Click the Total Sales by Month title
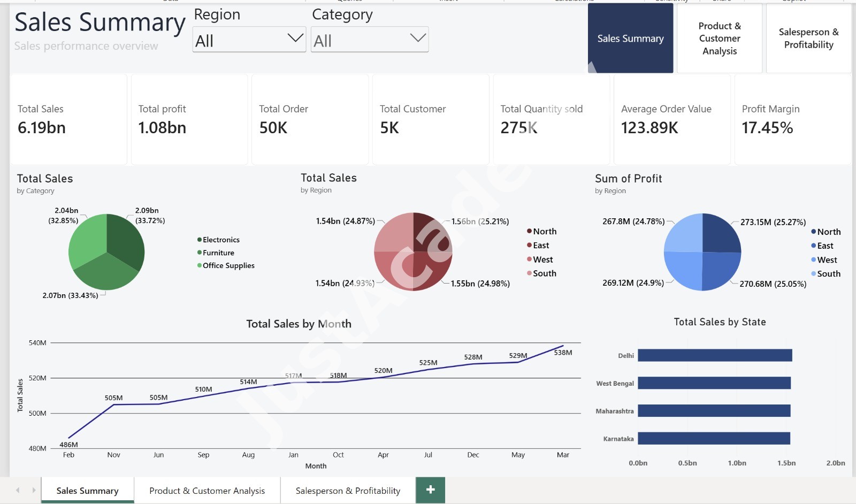Image resolution: width=856 pixels, height=504 pixels. (x=299, y=324)
